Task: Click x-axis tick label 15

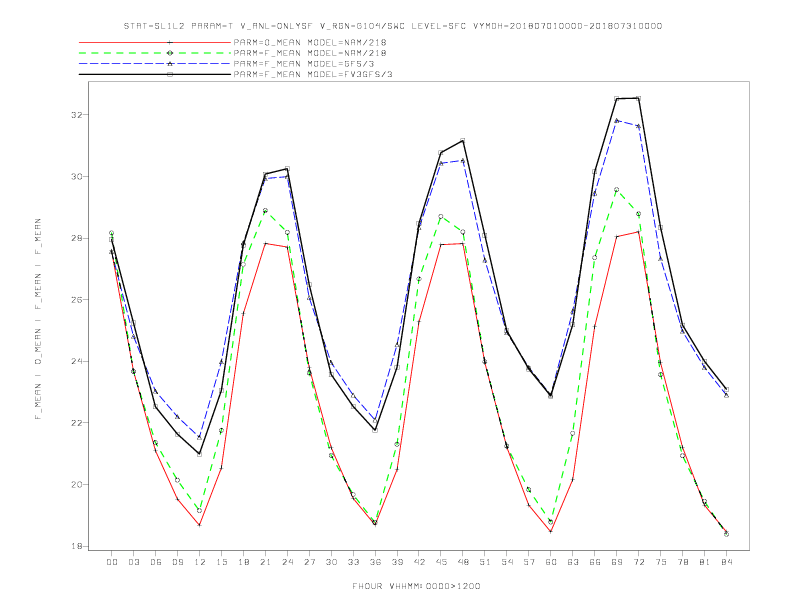Action: 221,562
